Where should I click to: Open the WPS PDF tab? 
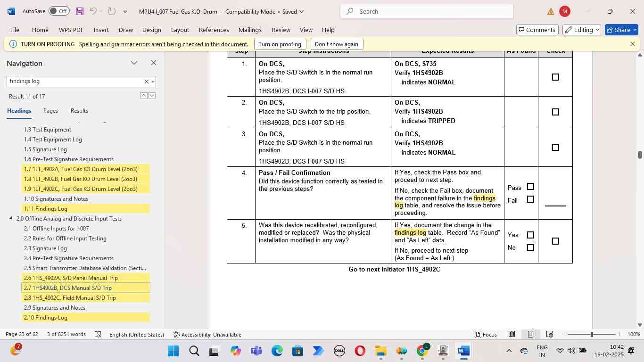[x=71, y=30]
